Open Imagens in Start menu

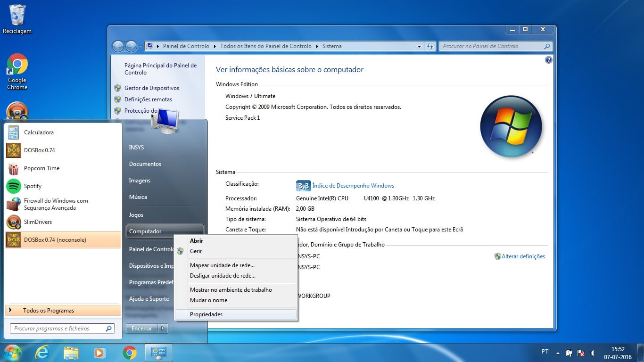point(140,181)
